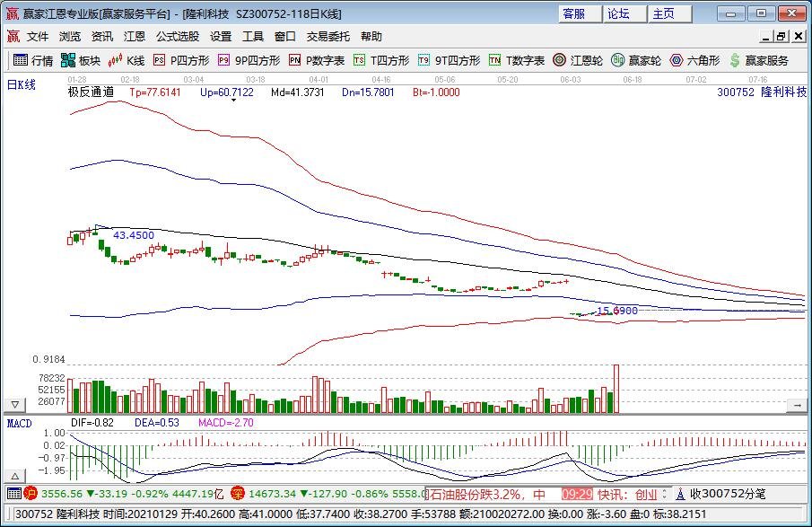Screen dimensions: 812x527
Task: Click the 06-03 date axis marker
Action: [570, 79]
